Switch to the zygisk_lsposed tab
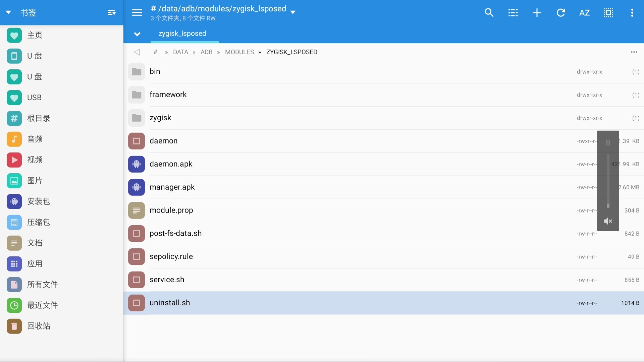The height and width of the screenshot is (362, 644). tap(182, 34)
